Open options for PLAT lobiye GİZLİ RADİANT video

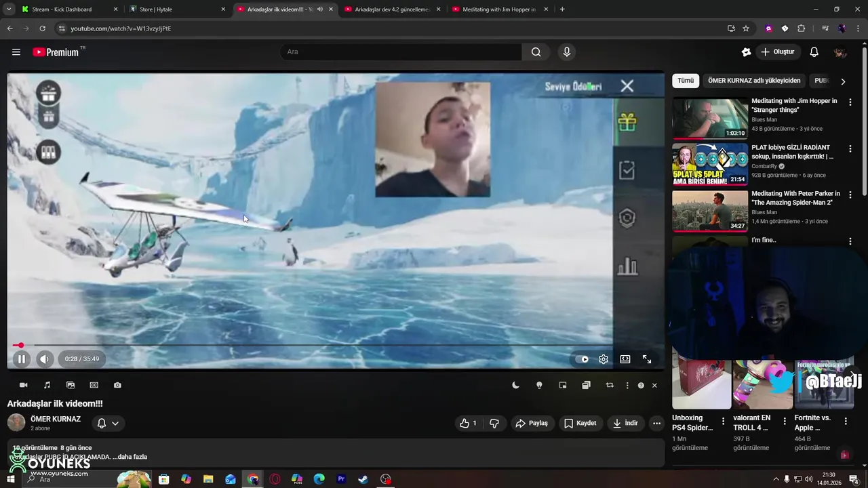coord(850,148)
